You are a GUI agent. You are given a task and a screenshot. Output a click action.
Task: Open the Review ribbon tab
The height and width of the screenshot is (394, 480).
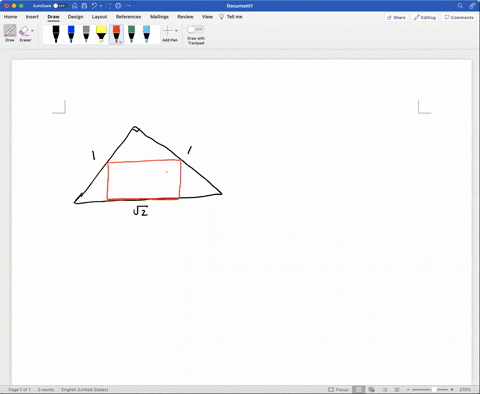tap(185, 17)
